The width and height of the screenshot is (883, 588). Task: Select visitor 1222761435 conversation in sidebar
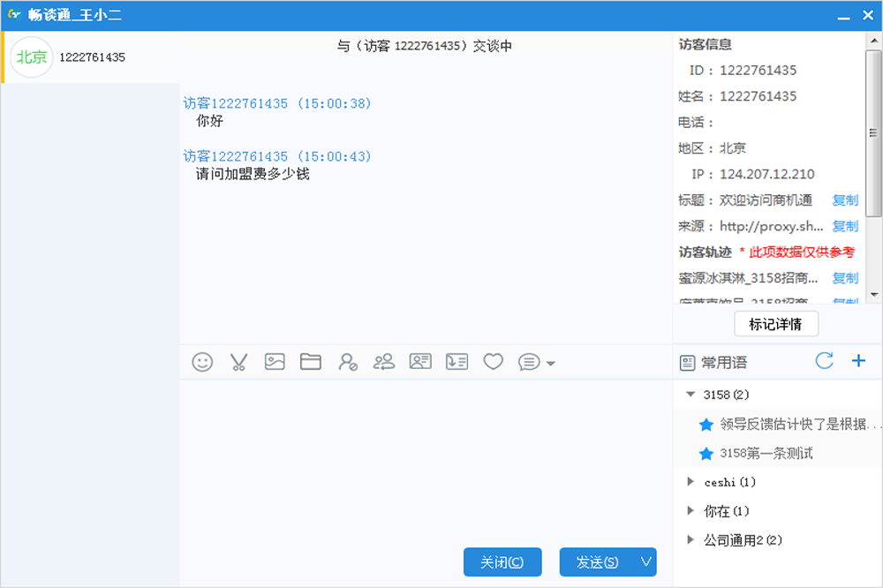(x=88, y=56)
